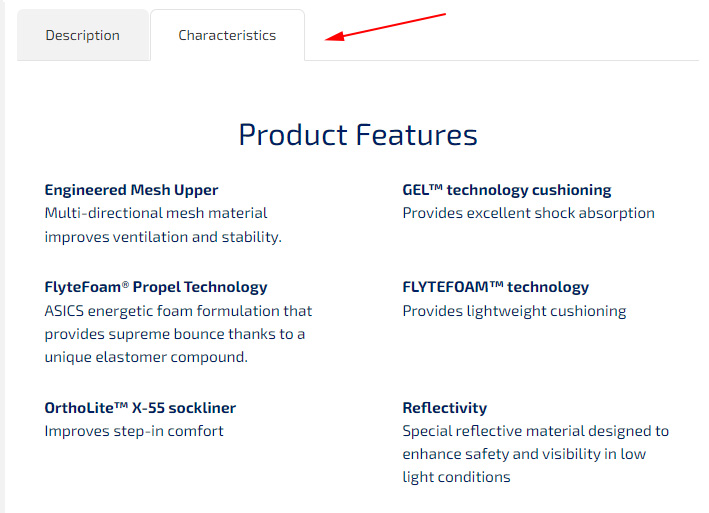The width and height of the screenshot is (709, 513).
Task: Click the GEL™ technology cushioning title
Action: pos(506,190)
